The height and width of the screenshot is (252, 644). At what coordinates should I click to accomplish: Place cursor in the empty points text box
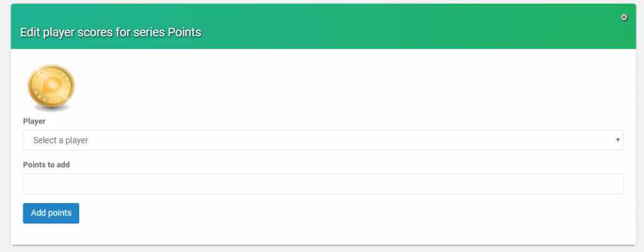pos(323,184)
